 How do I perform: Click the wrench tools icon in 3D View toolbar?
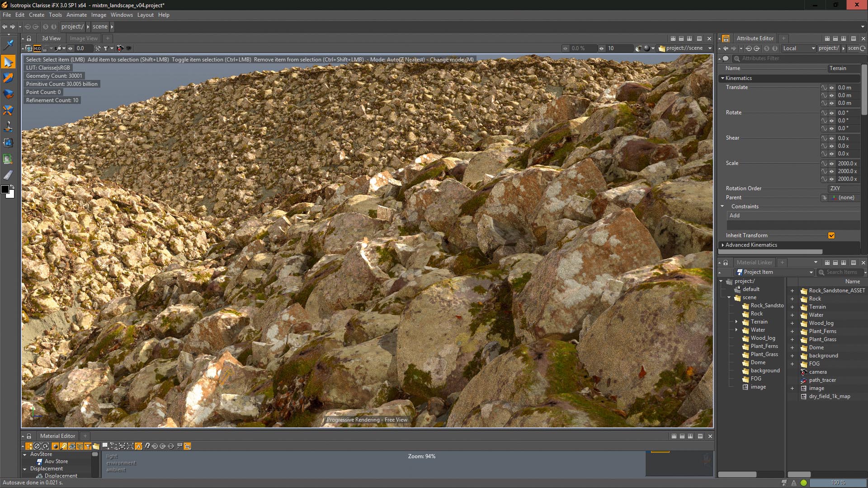(98, 48)
